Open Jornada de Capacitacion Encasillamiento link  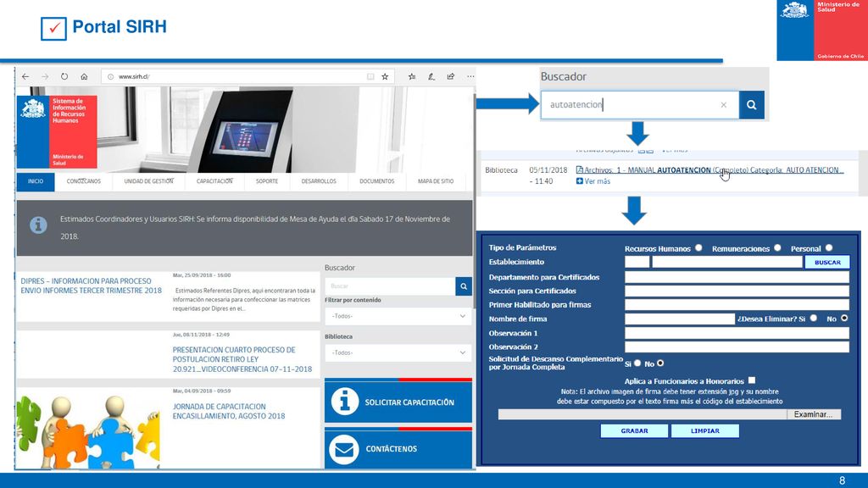(229, 411)
